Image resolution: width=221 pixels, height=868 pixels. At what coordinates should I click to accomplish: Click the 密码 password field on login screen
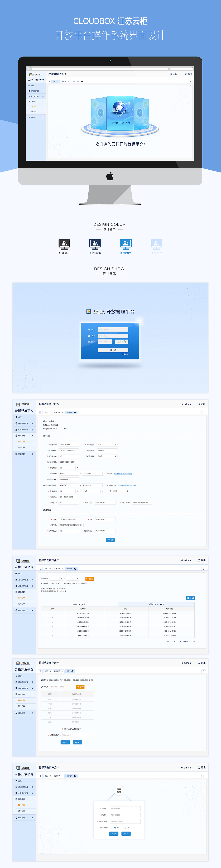(x=113, y=336)
